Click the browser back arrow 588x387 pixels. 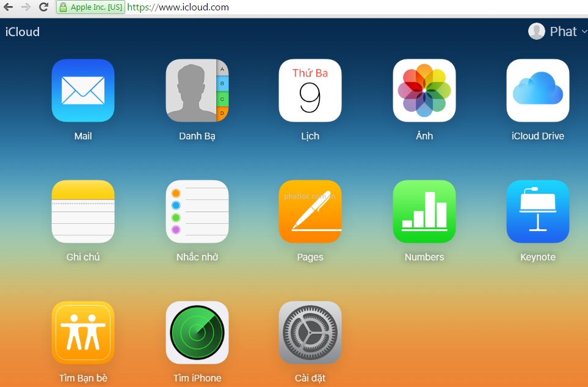(x=9, y=7)
